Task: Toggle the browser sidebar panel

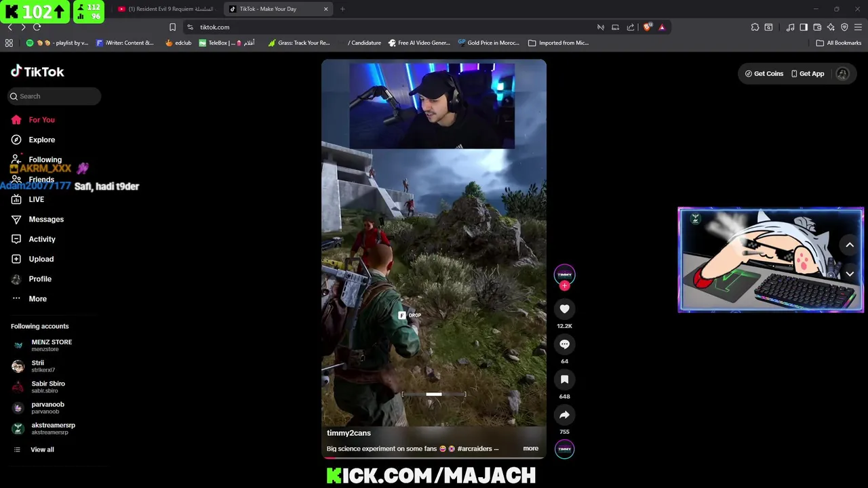Action: [x=804, y=27]
